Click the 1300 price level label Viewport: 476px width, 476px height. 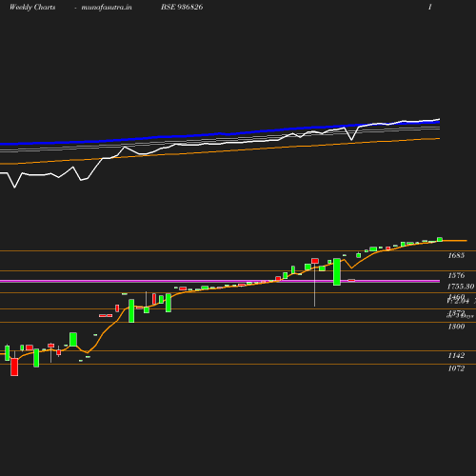pyautogui.click(x=456, y=327)
